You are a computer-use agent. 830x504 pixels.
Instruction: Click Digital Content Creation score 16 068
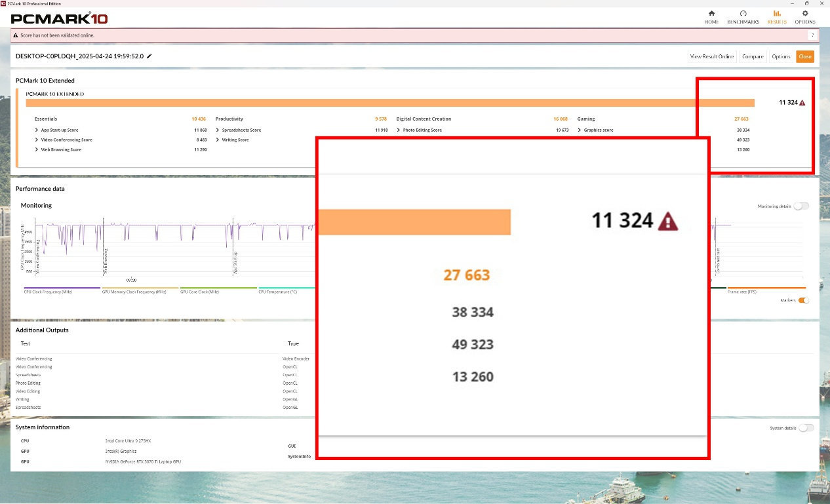[561, 119]
